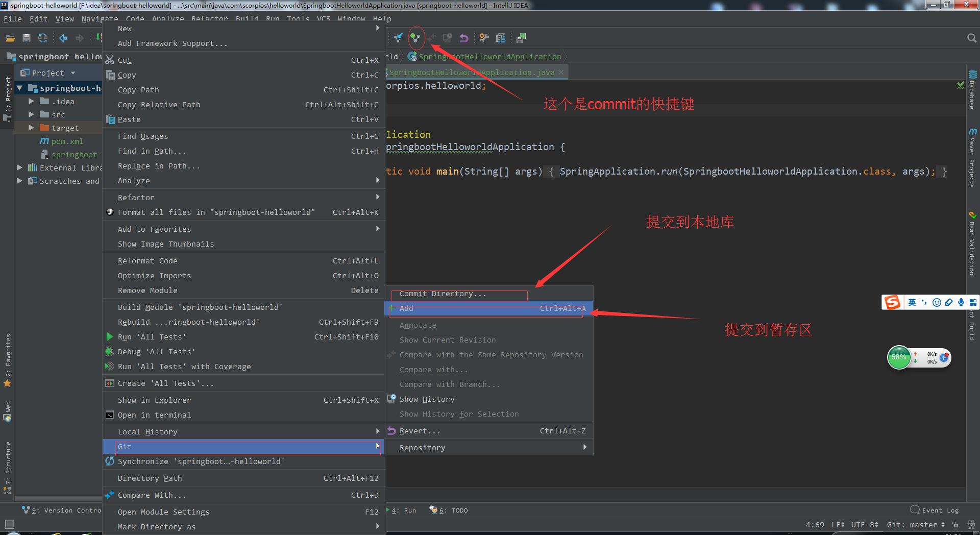Switch to SpringbootHelloworldApplication.java editor tab

click(472, 72)
